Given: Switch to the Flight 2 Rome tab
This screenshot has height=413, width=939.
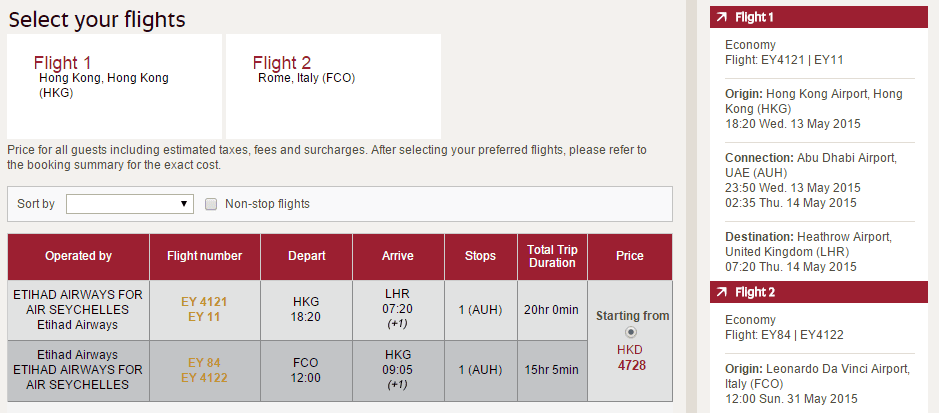Looking at the screenshot, I should coord(333,85).
